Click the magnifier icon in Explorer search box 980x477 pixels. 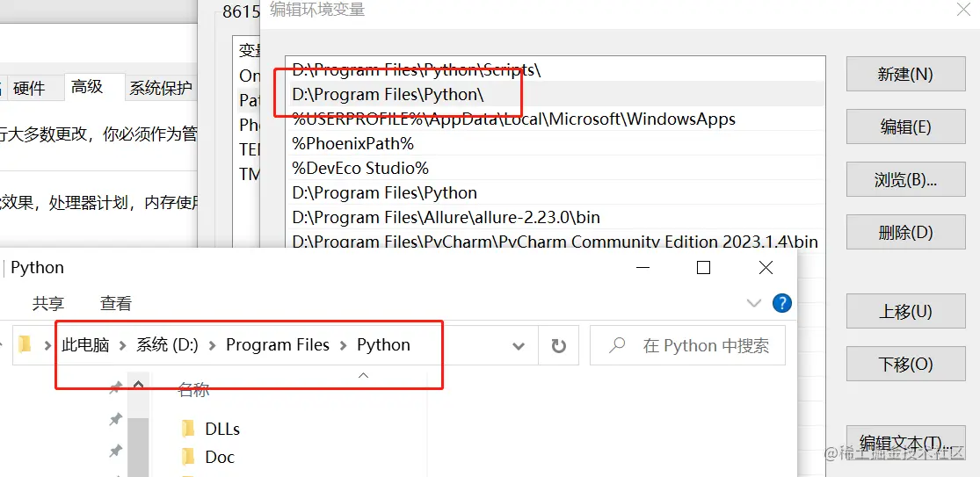618,344
